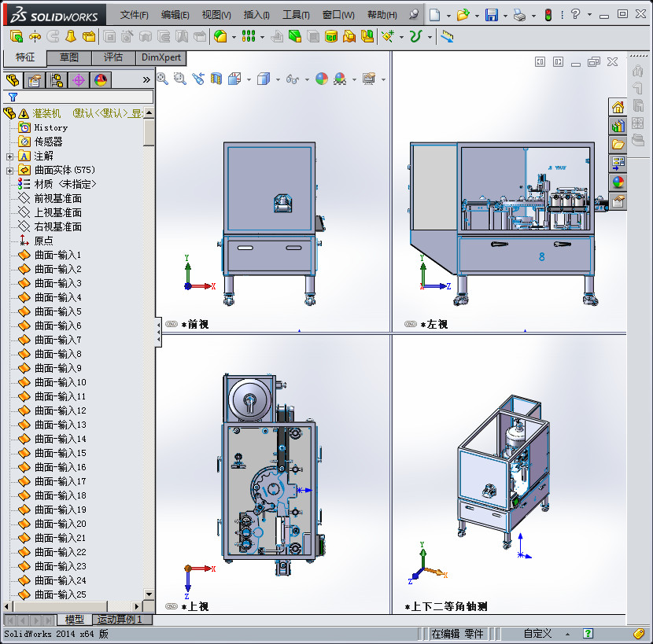The width and height of the screenshot is (653, 644).
Task: Click the Rebuild traffic light icon
Action: pos(548,15)
